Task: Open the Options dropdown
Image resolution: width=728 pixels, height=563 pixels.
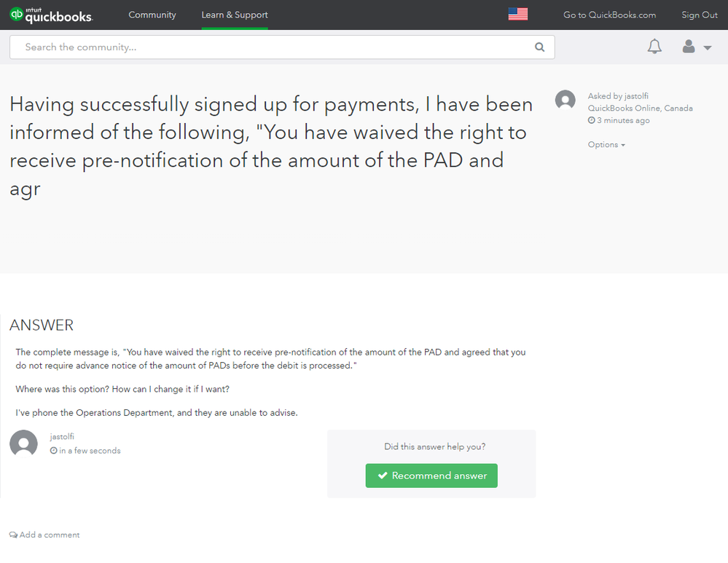Action: [x=606, y=145]
